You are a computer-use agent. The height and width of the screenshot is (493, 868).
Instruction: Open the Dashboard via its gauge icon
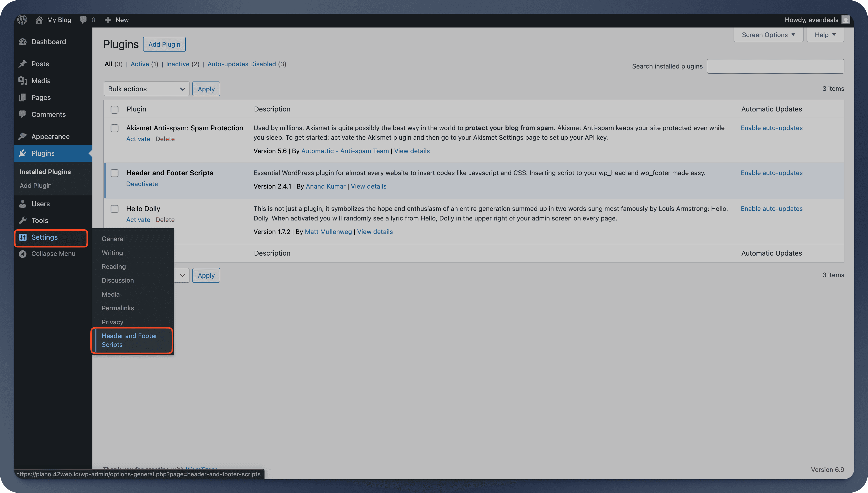click(x=22, y=42)
